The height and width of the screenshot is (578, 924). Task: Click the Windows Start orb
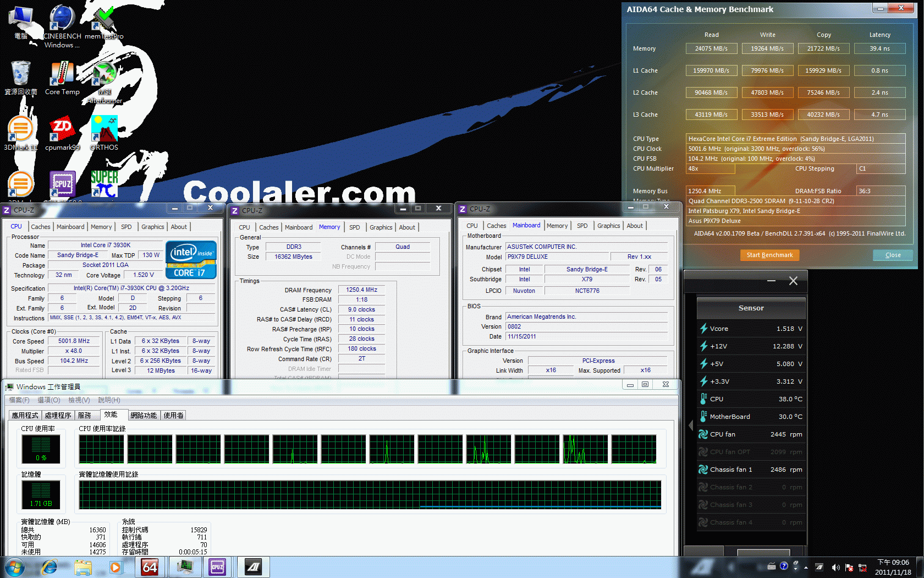pos(14,567)
